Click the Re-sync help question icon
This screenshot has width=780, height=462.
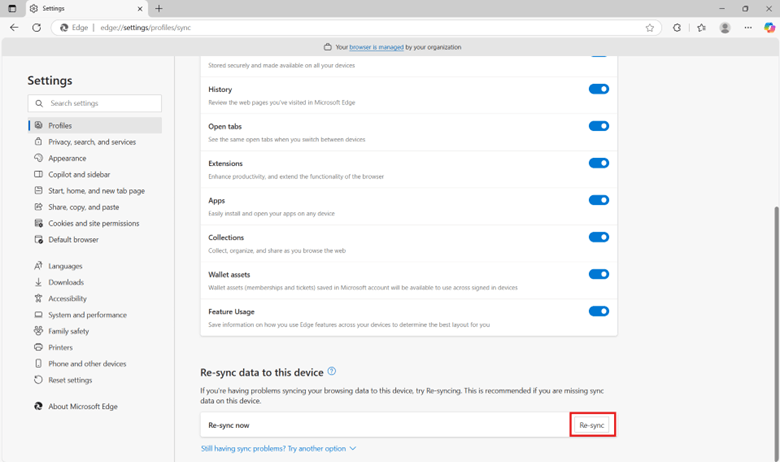(x=332, y=371)
